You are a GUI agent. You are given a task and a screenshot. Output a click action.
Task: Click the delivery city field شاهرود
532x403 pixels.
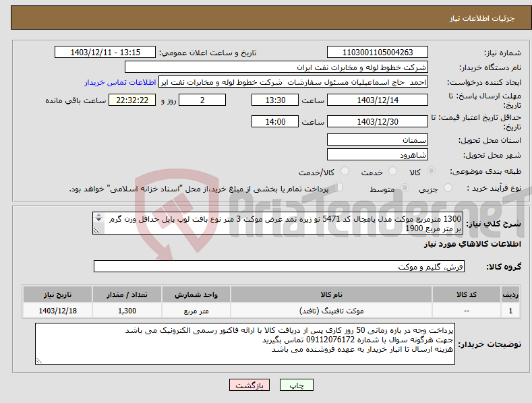pos(378,155)
